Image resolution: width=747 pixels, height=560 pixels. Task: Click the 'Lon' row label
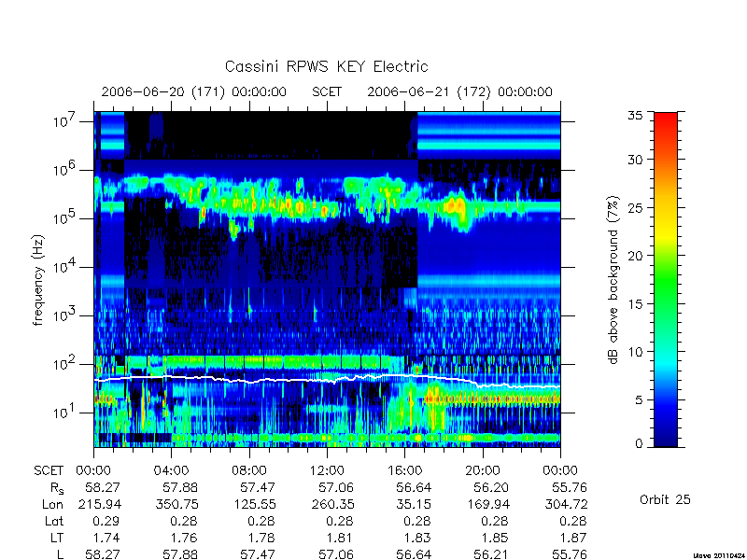pyautogui.click(x=52, y=504)
